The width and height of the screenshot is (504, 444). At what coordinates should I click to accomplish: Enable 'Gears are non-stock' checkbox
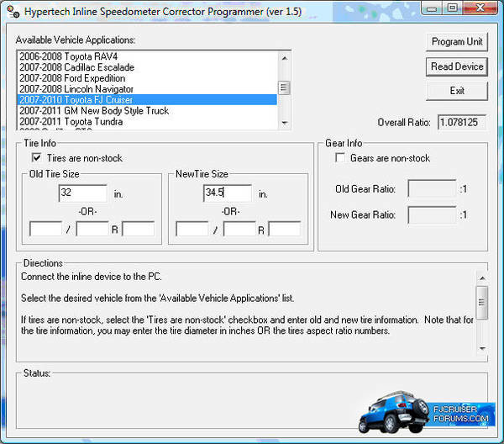(339, 158)
